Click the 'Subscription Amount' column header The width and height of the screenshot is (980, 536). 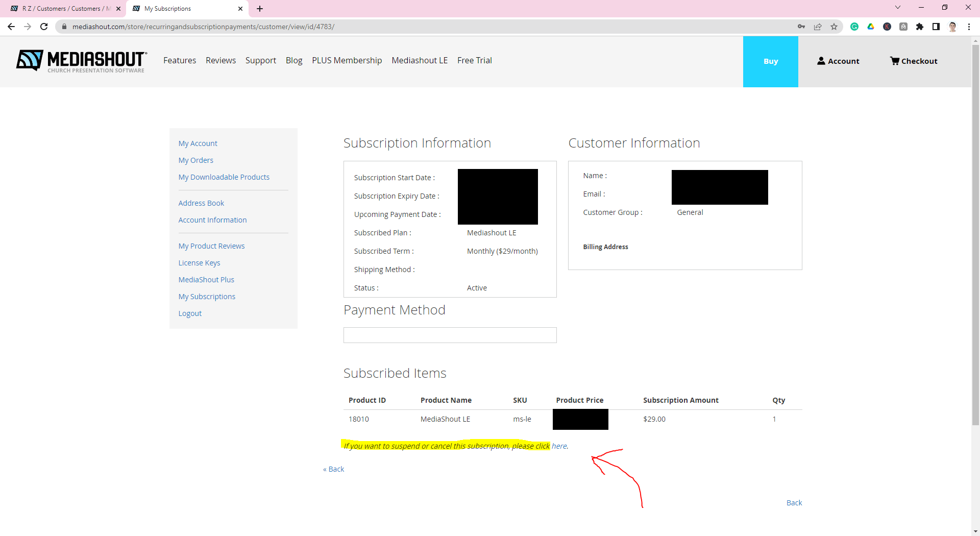coord(680,400)
